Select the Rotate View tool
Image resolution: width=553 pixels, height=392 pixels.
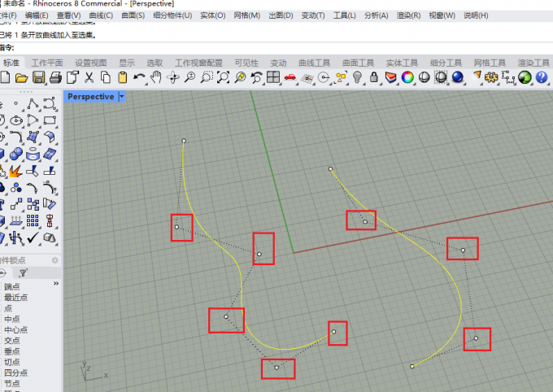(x=172, y=77)
